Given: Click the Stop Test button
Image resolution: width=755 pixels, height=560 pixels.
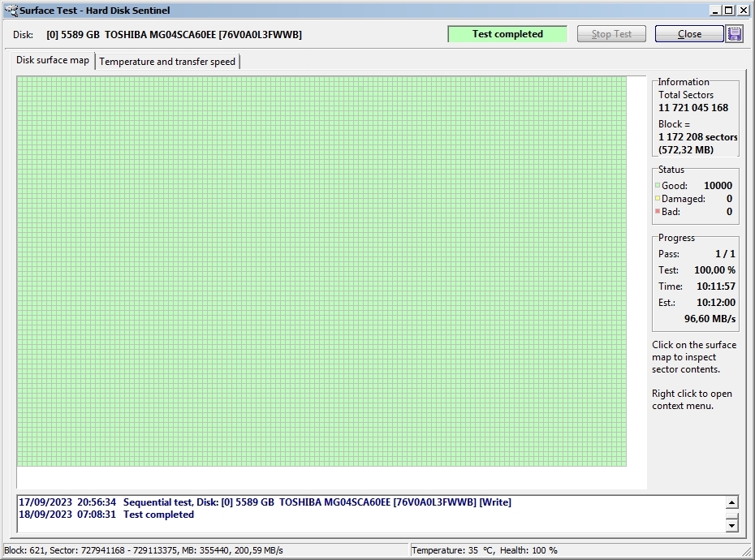Looking at the screenshot, I should (x=611, y=34).
